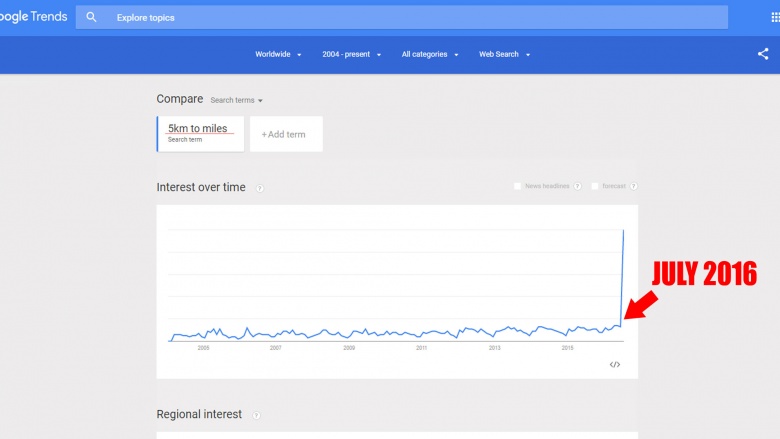Click the 2011 axis label
Viewport: 780px width, 439px height.
[x=422, y=348]
